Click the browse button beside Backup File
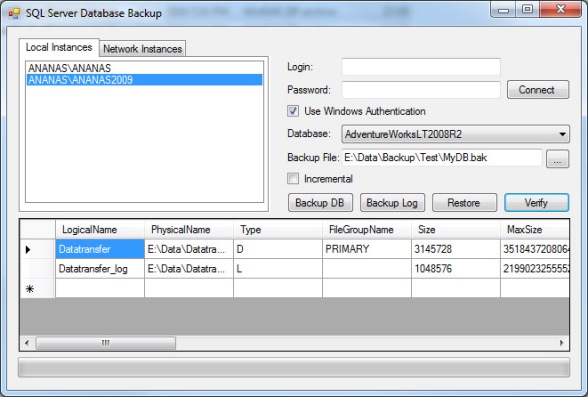Viewport: 588px width, 397px height. (x=557, y=159)
